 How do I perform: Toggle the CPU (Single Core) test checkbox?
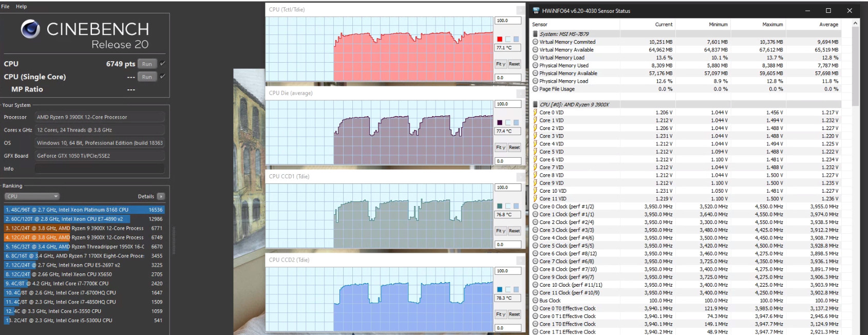(162, 77)
